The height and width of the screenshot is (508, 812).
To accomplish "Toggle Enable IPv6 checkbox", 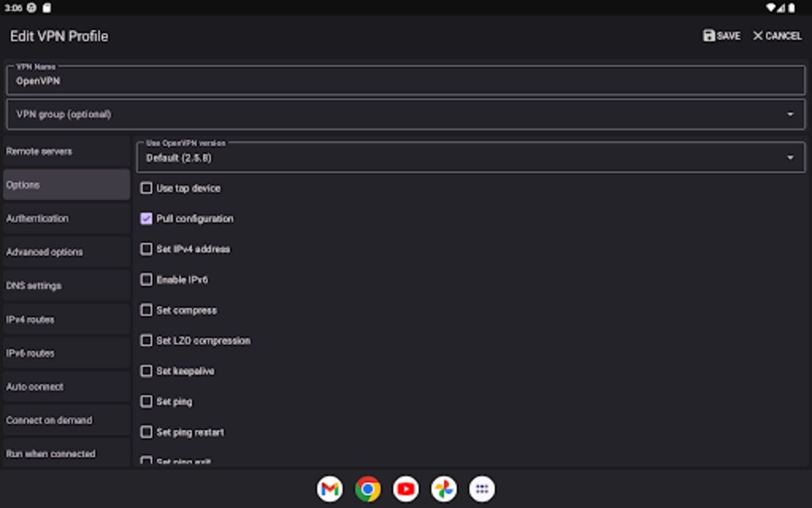I will click(x=147, y=279).
